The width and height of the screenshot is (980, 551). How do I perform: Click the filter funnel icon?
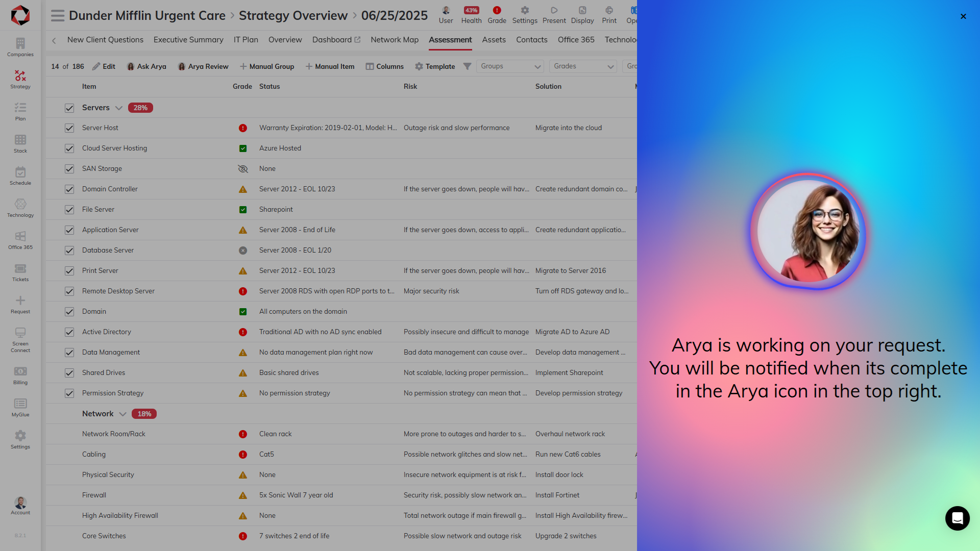coord(467,66)
